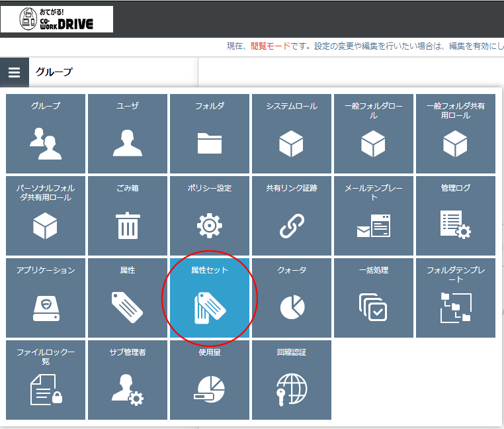Open the 一般フォルダ共有用ロール tile
Screen dimensions: 504x429
pyautogui.click(x=456, y=134)
